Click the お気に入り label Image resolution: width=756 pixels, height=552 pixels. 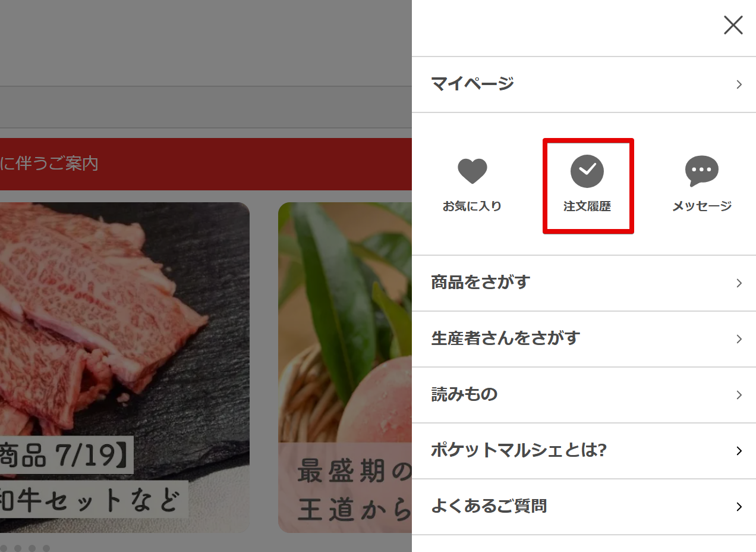(x=472, y=206)
